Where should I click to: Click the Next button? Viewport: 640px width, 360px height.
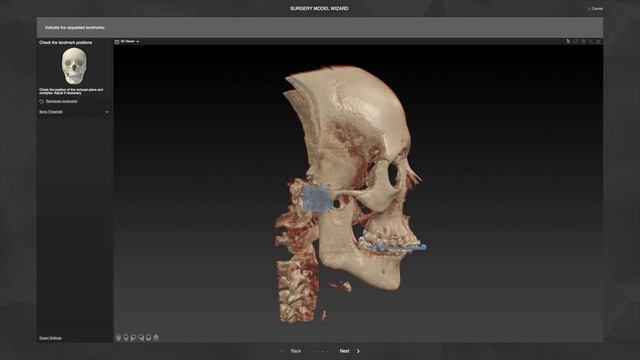[344, 351]
